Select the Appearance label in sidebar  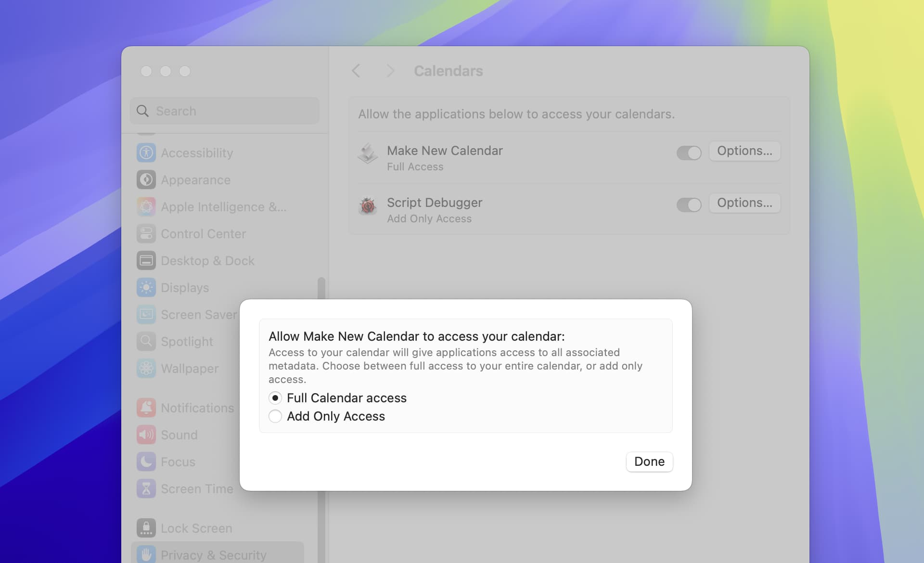(195, 180)
